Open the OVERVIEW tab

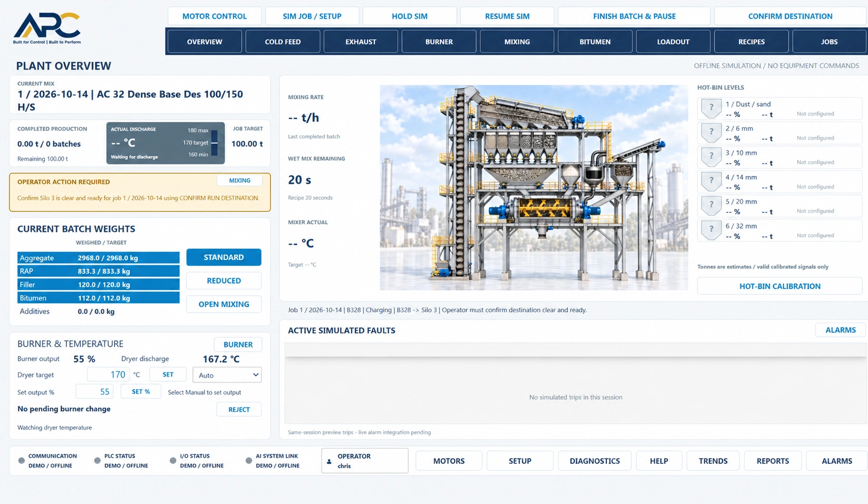[x=205, y=42]
